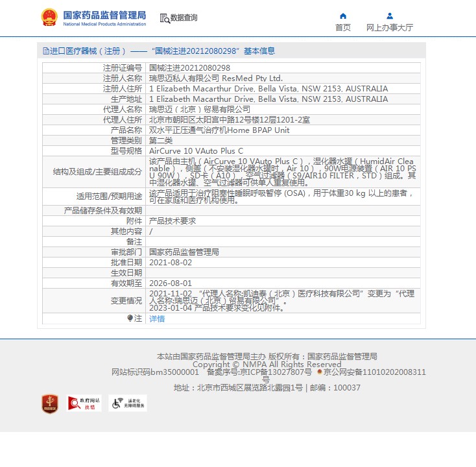Go to 首页 home page
Image resolution: width=476 pixels, height=467 pixels.
click(343, 28)
